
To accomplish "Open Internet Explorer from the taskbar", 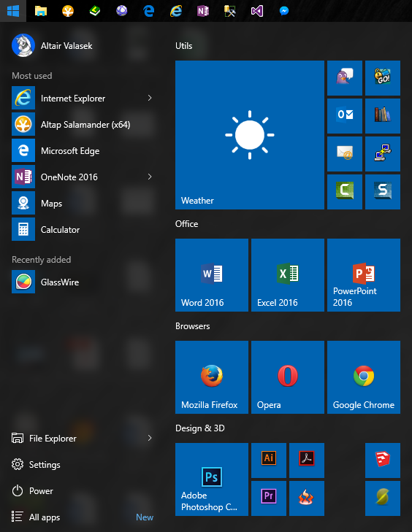I will click(176, 11).
